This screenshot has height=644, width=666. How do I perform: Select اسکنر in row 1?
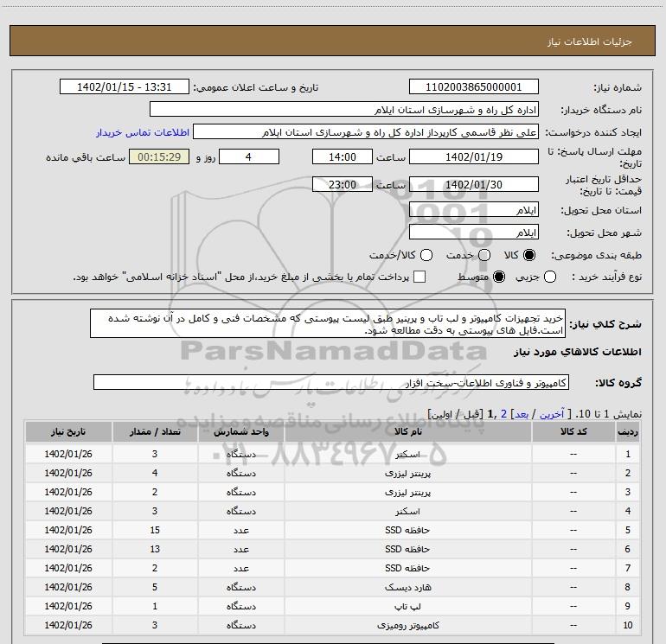pyautogui.click(x=407, y=454)
